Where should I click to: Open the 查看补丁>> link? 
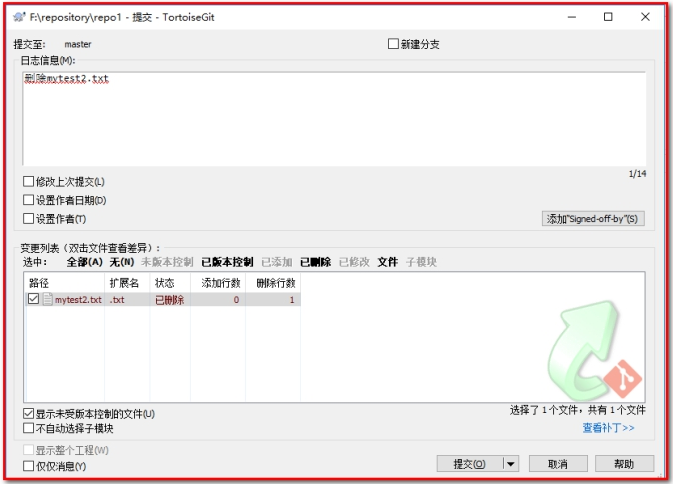pos(608,428)
